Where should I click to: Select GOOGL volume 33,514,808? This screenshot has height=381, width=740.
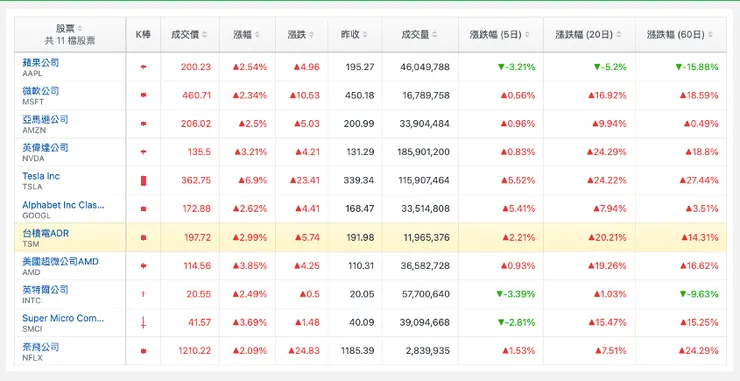coord(425,209)
